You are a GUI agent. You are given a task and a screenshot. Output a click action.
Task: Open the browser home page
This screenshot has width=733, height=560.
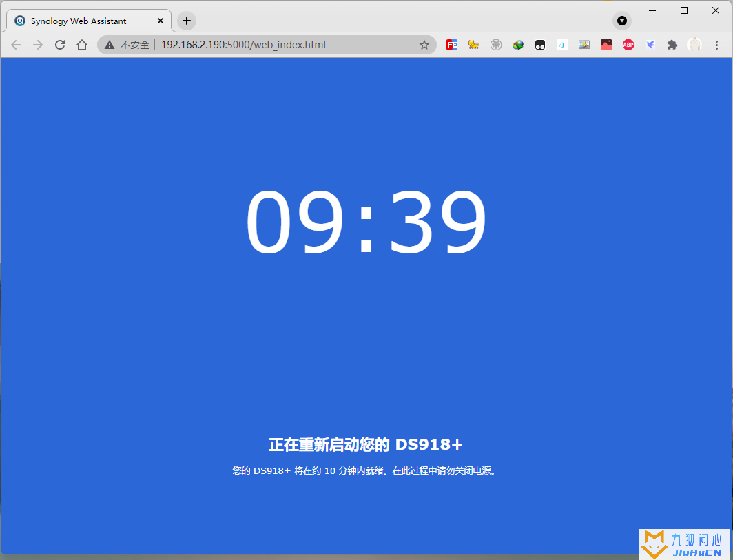(x=82, y=45)
